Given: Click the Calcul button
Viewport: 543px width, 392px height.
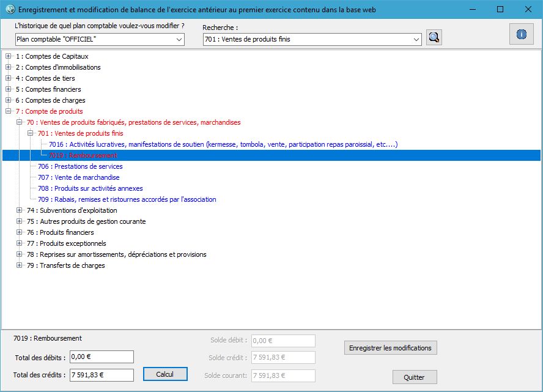Looking at the screenshot, I should click(x=165, y=374).
